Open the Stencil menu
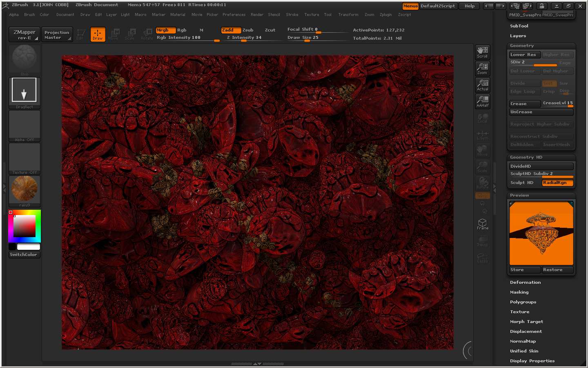588x368 pixels. (x=274, y=15)
